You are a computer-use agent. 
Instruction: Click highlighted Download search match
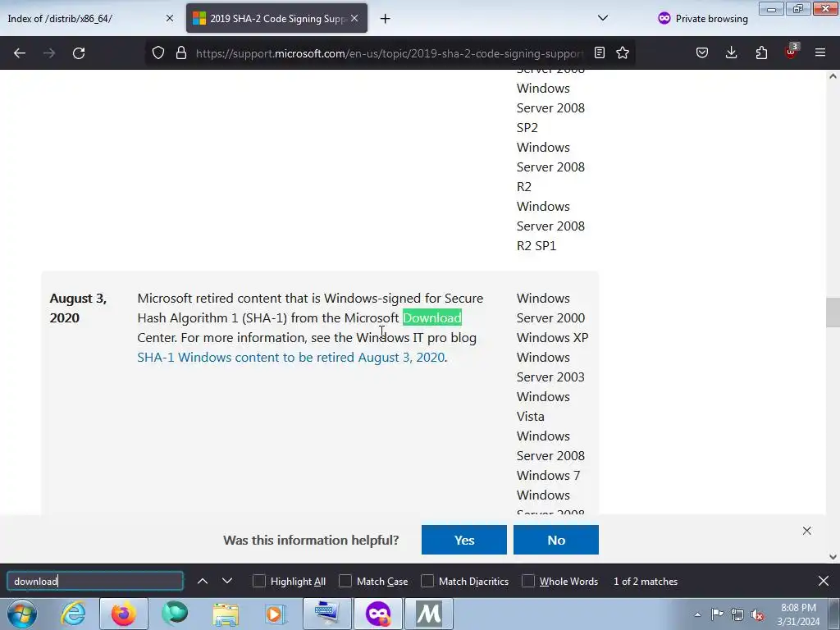click(x=431, y=317)
